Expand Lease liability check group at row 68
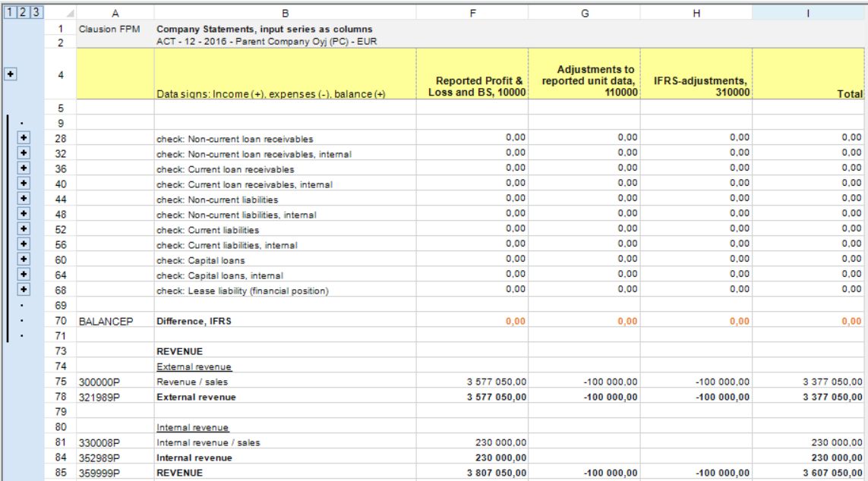This screenshot has width=868, height=481. pyautogui.click(x=24, y=290)
